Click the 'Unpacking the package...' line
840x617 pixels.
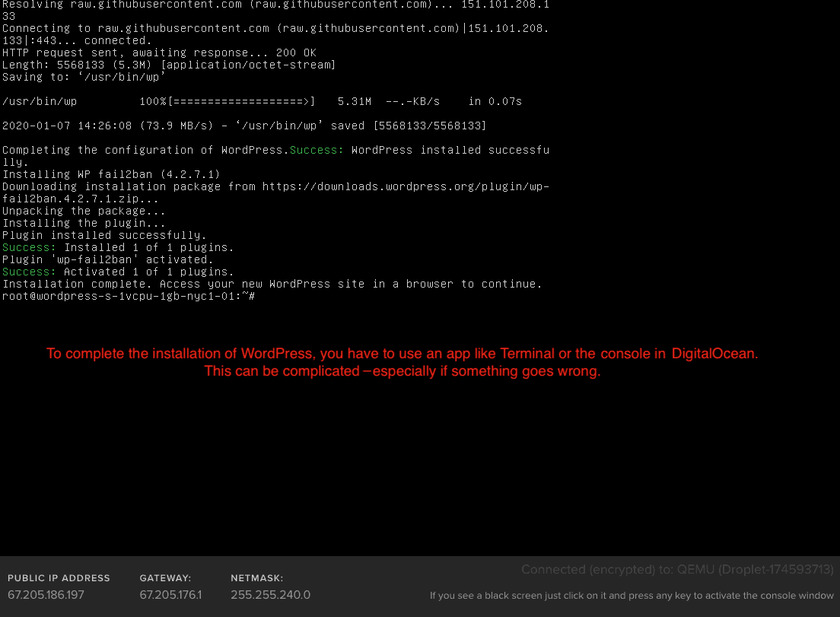[84, 211]
